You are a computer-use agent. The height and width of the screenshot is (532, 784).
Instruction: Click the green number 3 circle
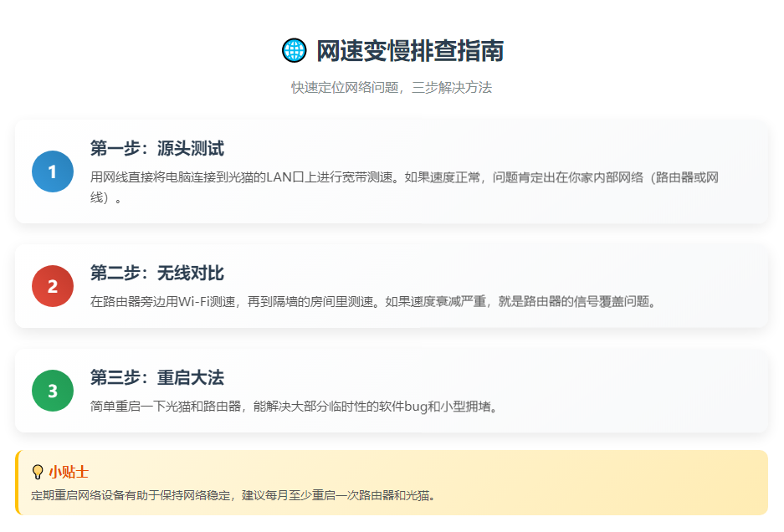point(53,391)
